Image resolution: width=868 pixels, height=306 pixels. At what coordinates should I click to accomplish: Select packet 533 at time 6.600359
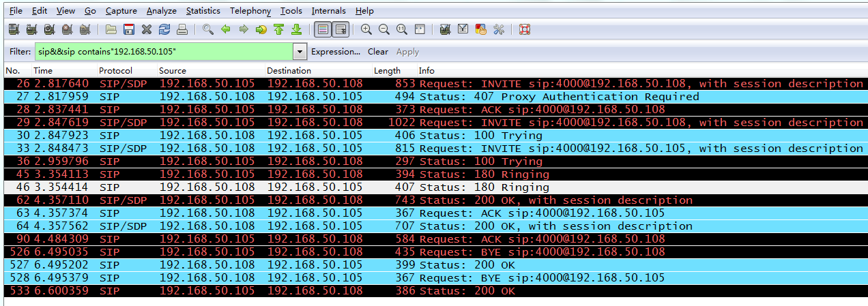tap(435, 291)
